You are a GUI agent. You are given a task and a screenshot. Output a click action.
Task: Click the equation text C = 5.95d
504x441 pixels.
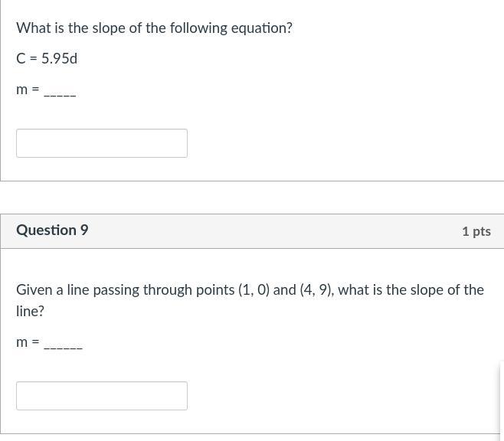click(x=47, y=59)
